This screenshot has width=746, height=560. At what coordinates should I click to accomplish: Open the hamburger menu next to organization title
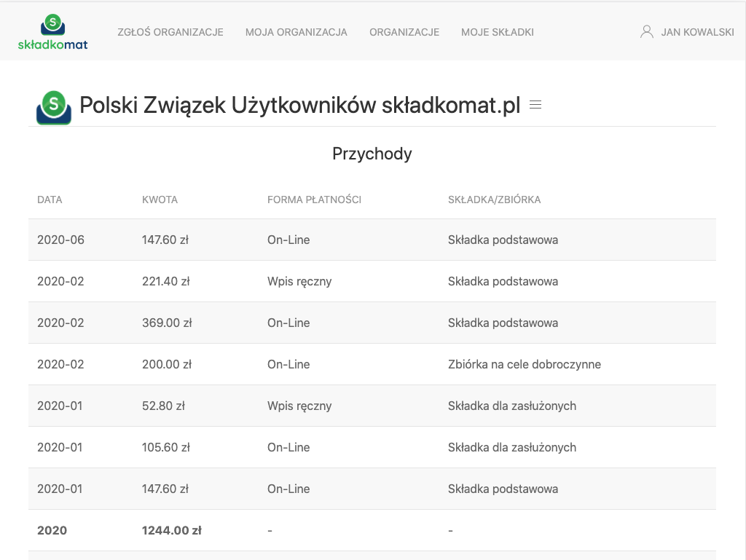[535, 105]
